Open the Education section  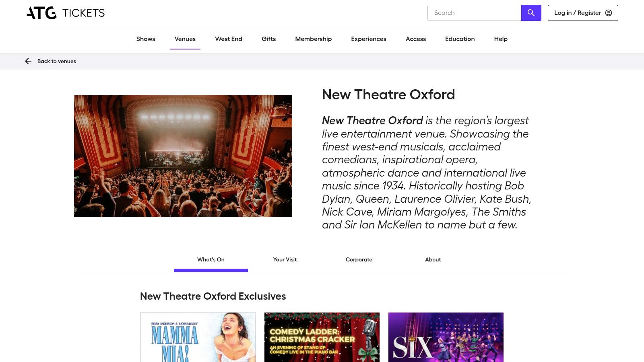click(x=460, y=39)
